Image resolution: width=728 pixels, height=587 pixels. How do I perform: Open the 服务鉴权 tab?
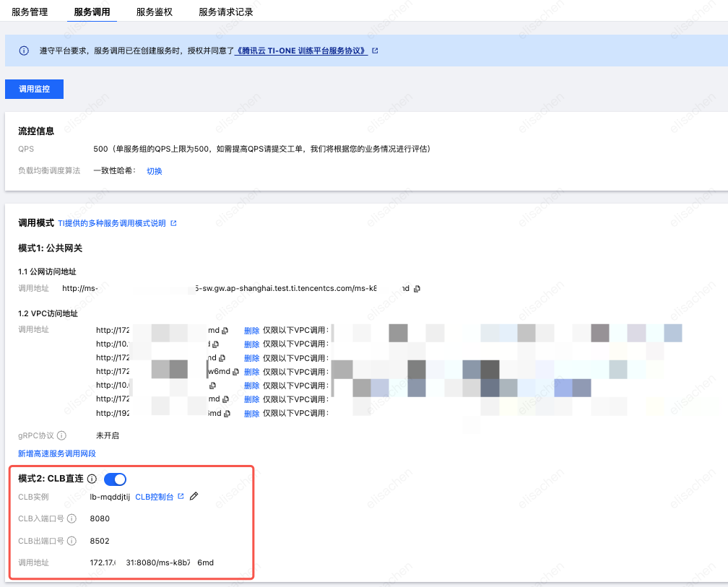point(154,12)
